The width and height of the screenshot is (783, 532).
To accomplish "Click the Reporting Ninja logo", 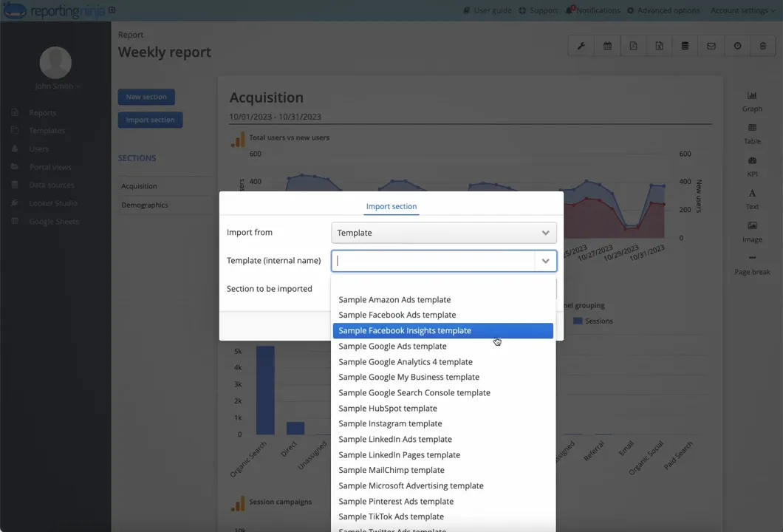I will (x=54, y=10).
